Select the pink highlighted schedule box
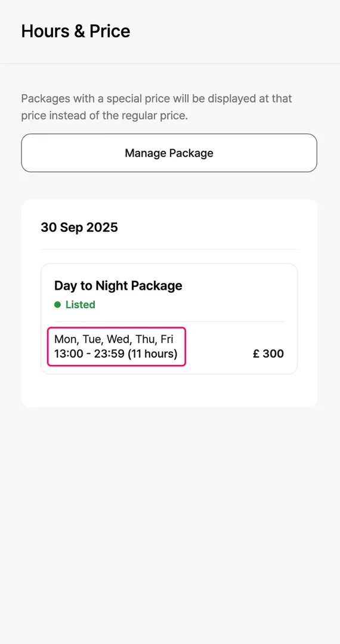The height and width of the screenshot is (644, 340). pyautogui.click(x=117, y=346)
